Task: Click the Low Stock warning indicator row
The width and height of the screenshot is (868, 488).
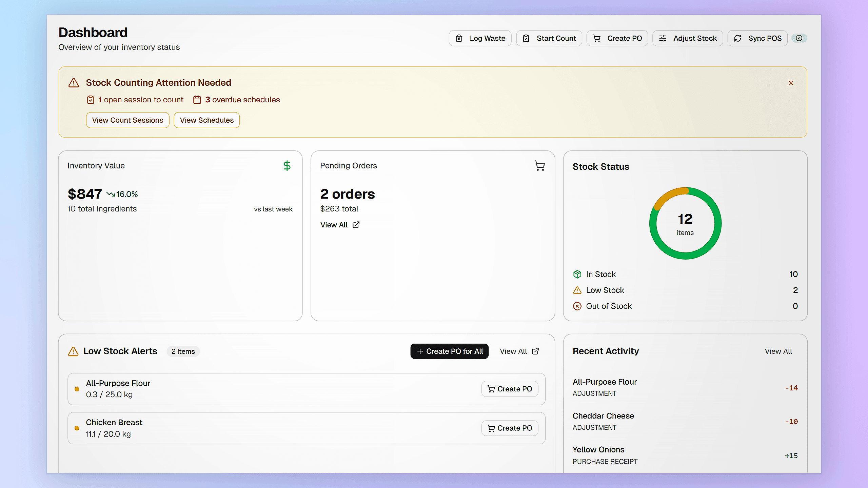Action: tap(577, 290)
